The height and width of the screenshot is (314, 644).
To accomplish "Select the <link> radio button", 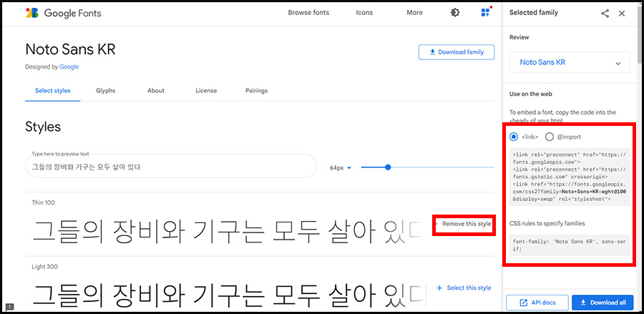I will pyautogui.click(x=513, y=137).
